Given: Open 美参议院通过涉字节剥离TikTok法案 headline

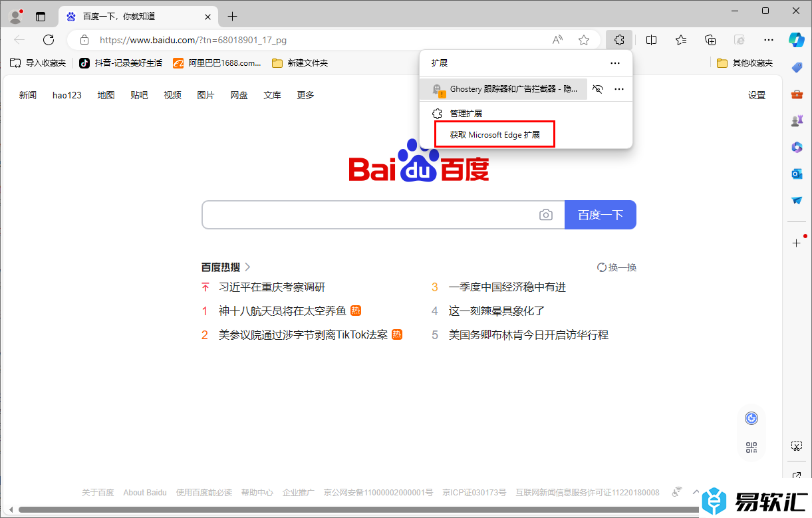Looking at the screenshot, I should (x=303, y=335).
